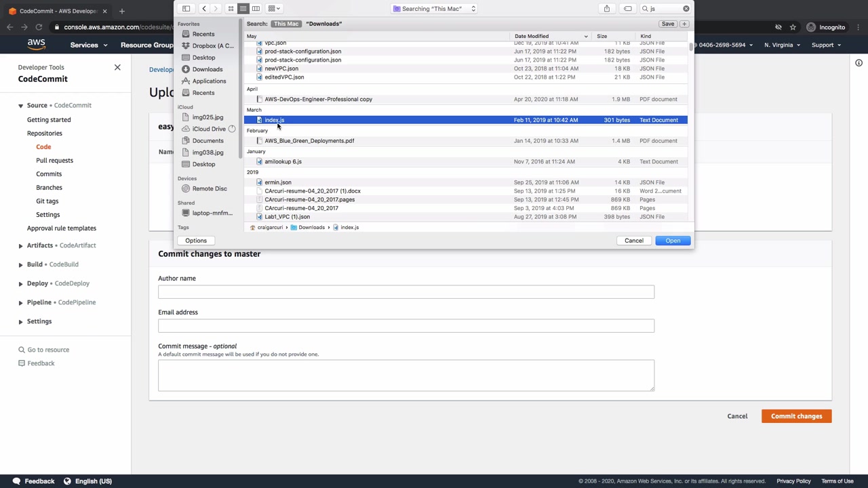Screen dimensions: 868x488
Task: Select Lab1_VPC (1).json file
Action: (x=465, y=217)
